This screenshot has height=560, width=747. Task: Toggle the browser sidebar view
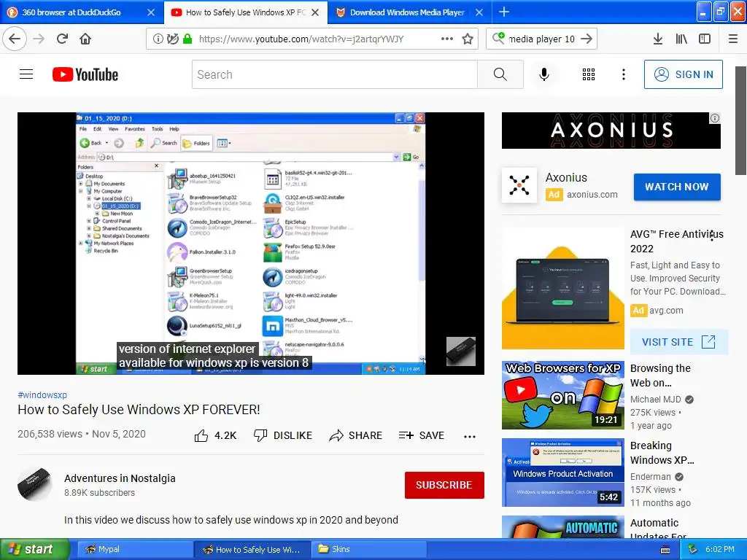point(705,39)
